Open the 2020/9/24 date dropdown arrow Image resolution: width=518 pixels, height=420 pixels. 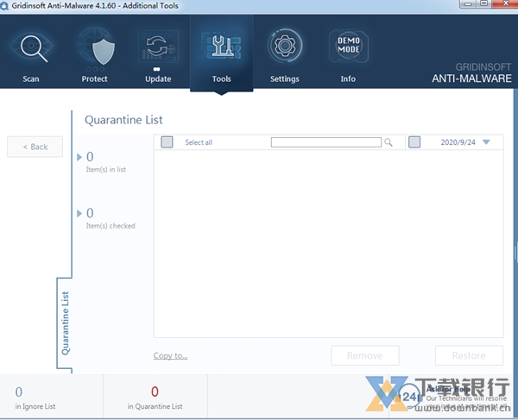coord(486,142)
